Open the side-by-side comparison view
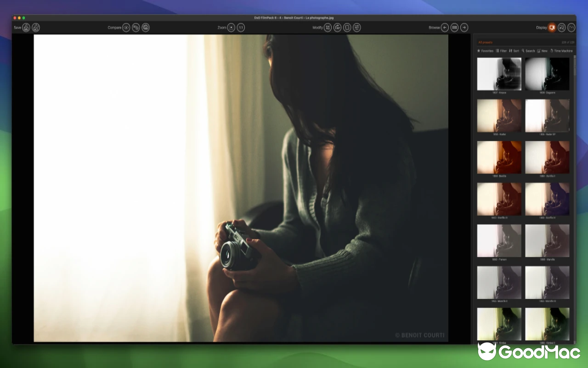This screenshot has height=368, width=588. click(136, 28)
